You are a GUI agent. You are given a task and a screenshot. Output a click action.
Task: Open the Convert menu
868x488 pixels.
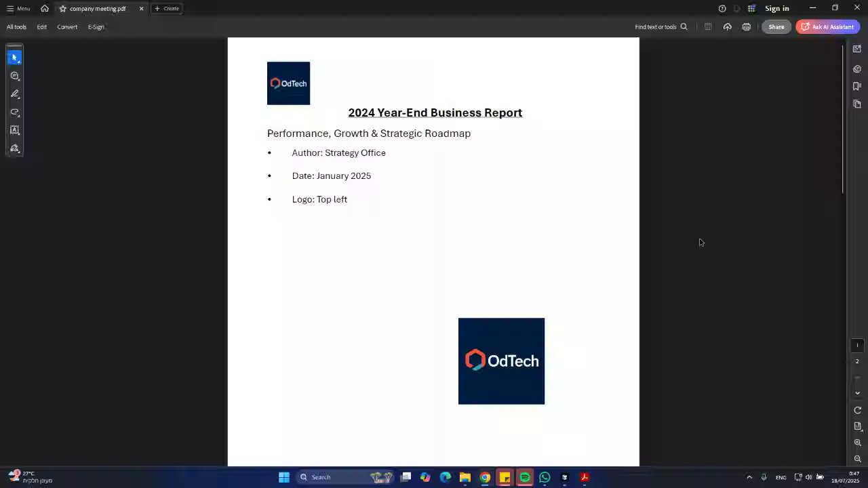(67, 27)
